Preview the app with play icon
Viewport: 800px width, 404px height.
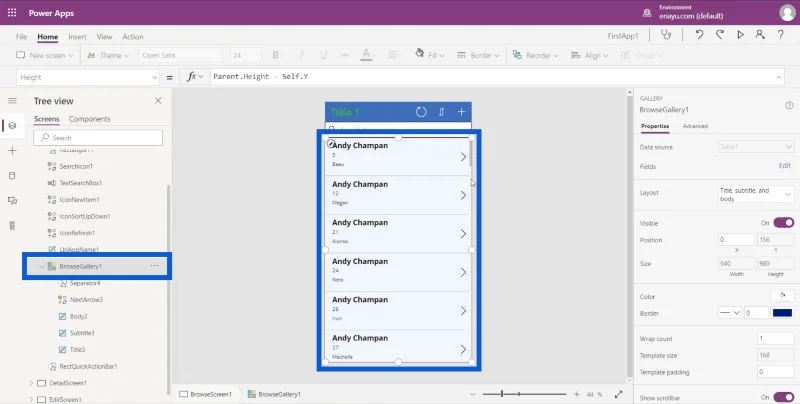[x=740, y=35]
